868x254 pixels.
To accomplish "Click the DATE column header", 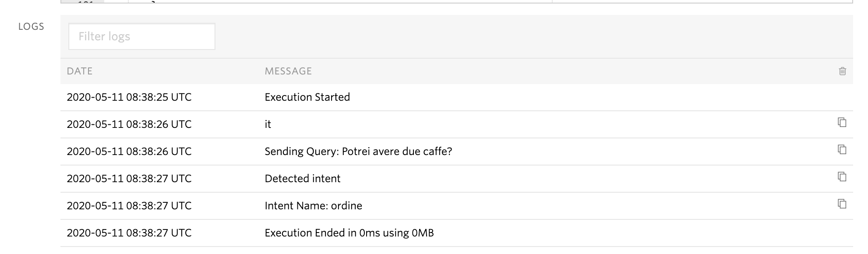I will coord(80,71).
